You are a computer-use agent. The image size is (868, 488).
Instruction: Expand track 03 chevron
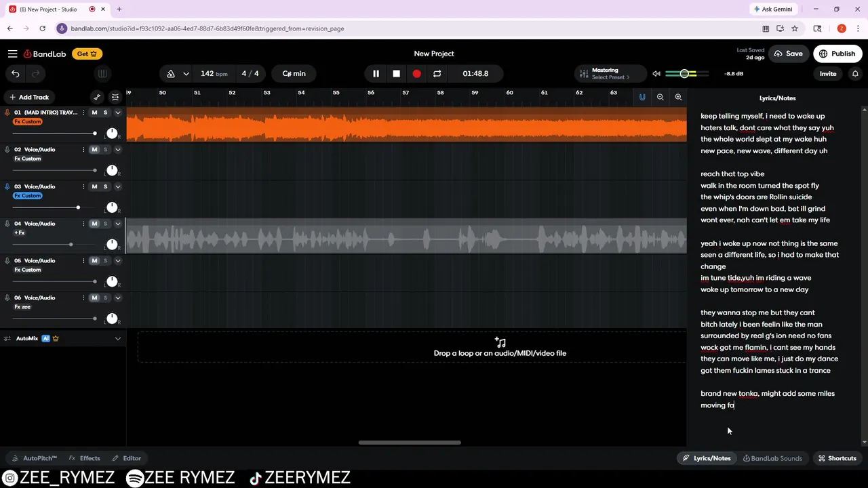(118, 186)
